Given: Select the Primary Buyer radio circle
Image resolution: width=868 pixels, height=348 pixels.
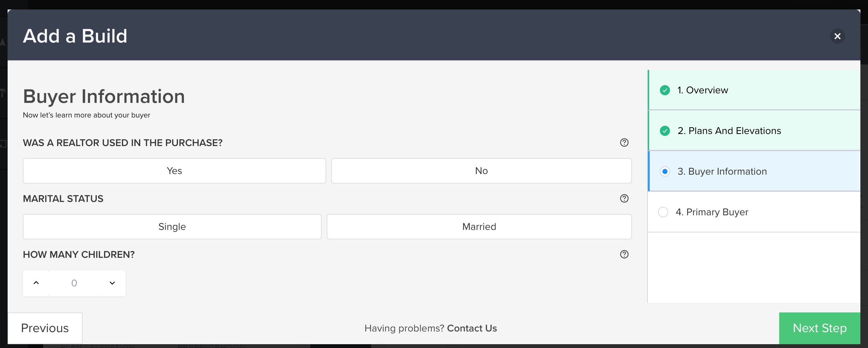Looking at the screenshot, I should [663, 212].
